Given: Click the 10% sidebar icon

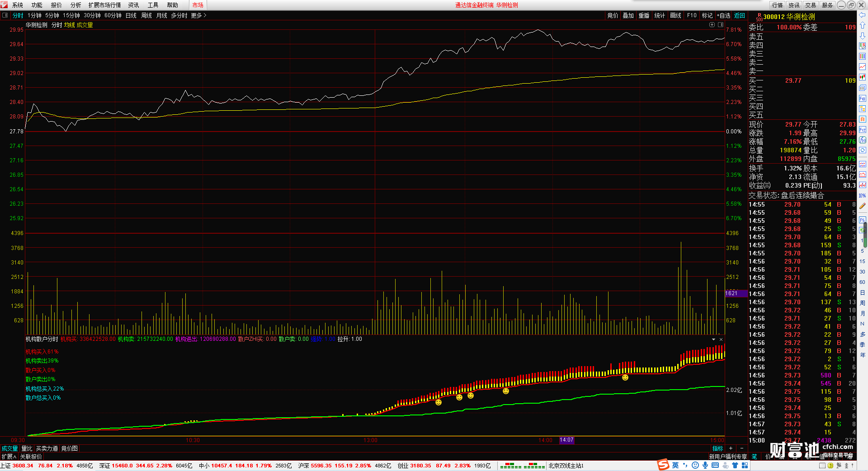Looking at the screenshot, I should click(x=862, y=196).
